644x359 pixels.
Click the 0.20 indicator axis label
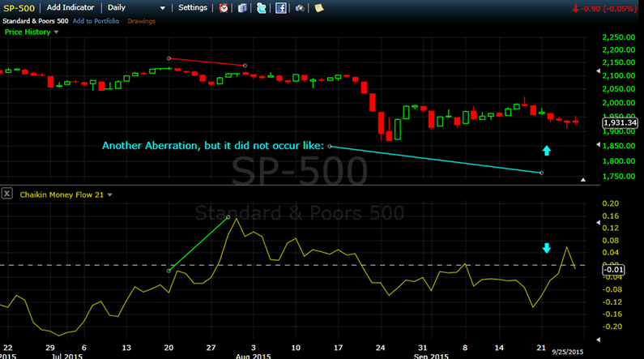(x=610, y=203)
